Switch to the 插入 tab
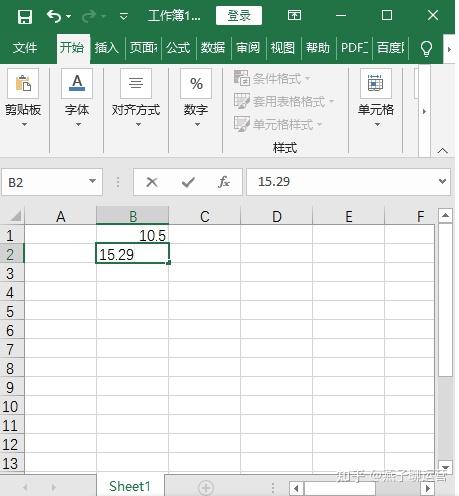Screen dimensions: 459x496 click(106, 48)
